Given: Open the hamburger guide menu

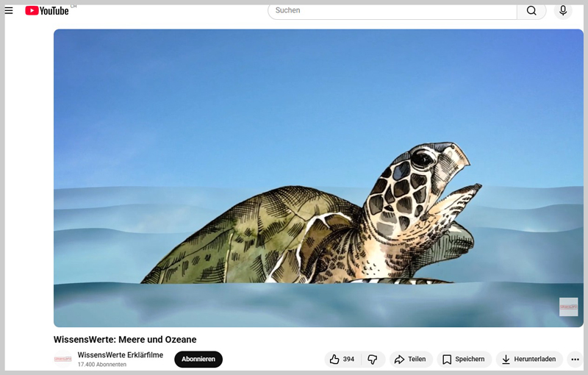Looking at the screenshot, I should [x=9, y=10].
